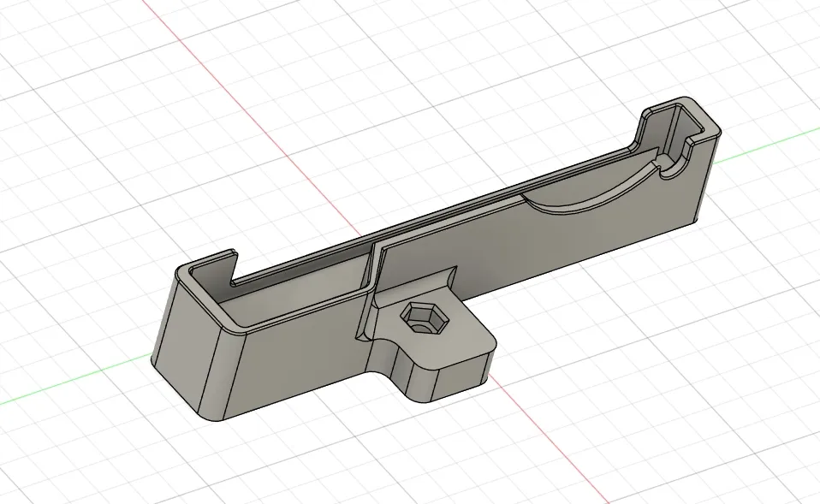
Task: Select the hexagonal nut recess on the tab
Action: [x=424, y=317]
